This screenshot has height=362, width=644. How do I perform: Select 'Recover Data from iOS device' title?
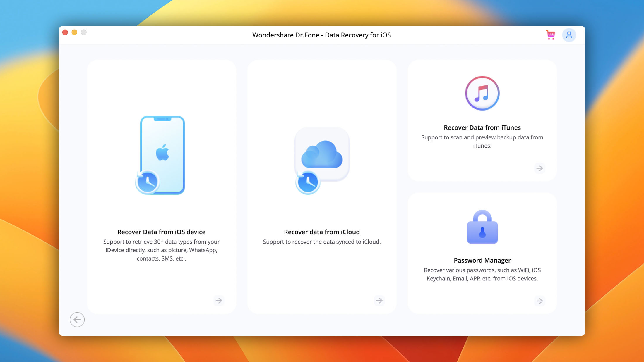click(x=162, y=232)
